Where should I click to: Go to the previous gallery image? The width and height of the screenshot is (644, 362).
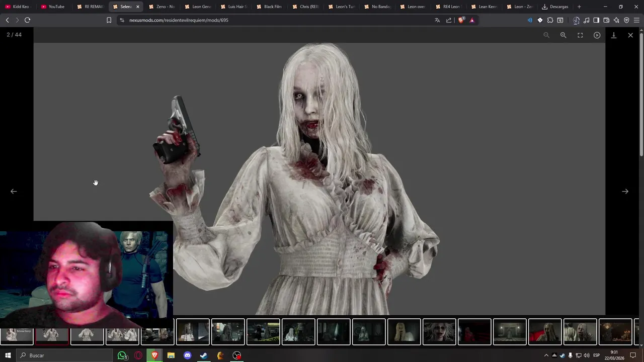[x=14, y=191]
